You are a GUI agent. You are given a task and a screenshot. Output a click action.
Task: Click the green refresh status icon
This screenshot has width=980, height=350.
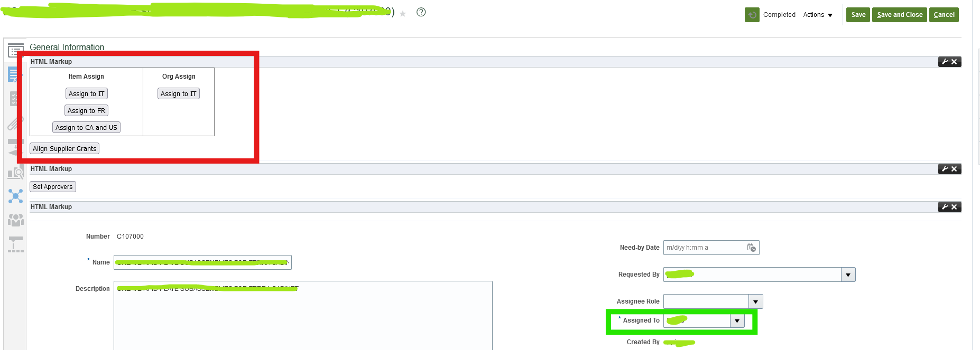click(752, 15)
